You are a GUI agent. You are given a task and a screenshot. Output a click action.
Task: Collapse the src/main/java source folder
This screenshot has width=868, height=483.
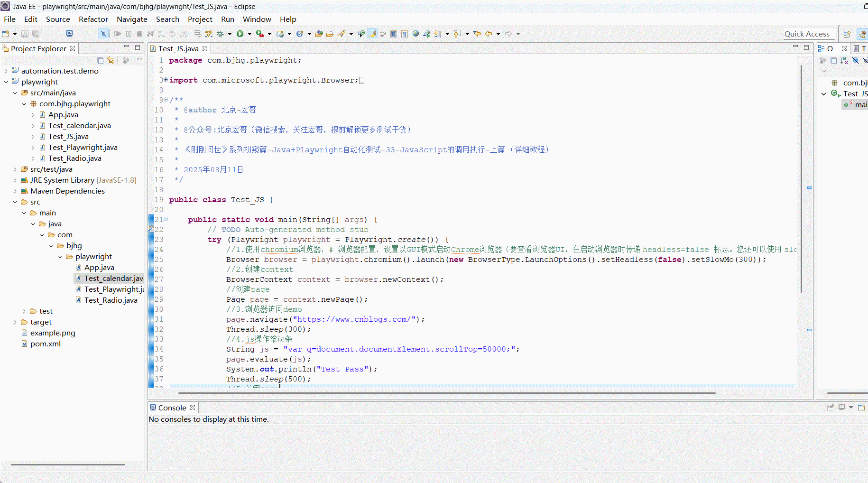(15, 93)
